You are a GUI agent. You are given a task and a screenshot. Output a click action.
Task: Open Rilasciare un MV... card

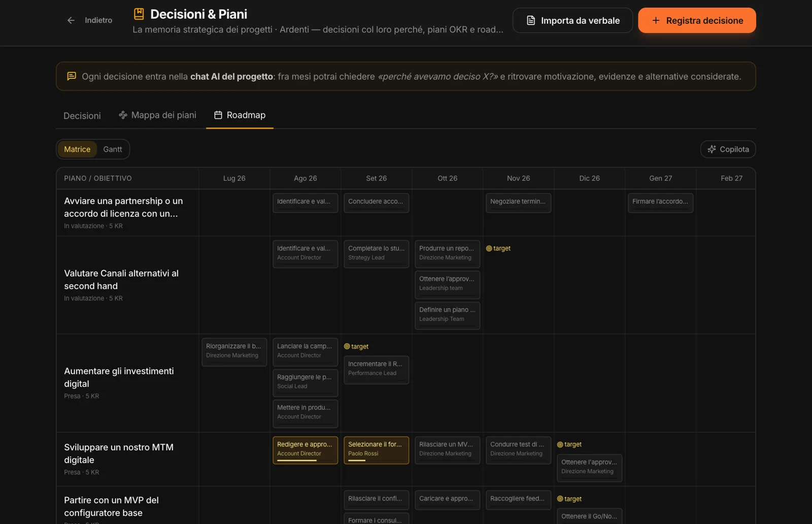point(447,450)
